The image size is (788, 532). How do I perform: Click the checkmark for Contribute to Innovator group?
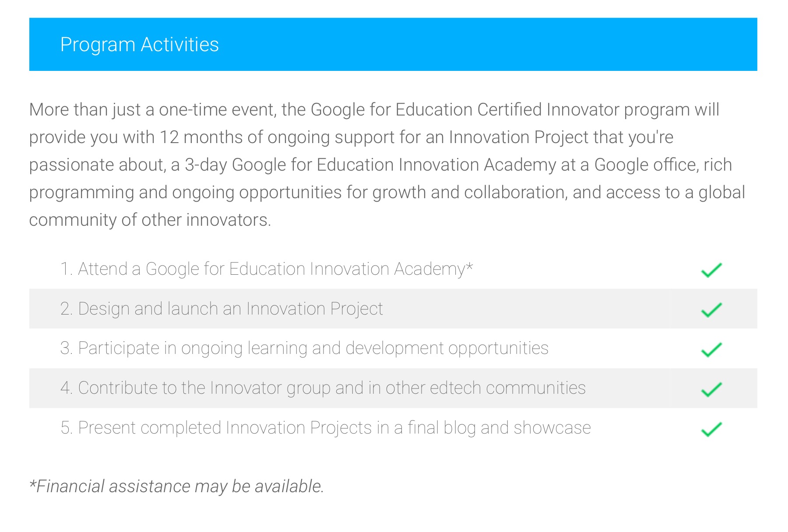711,389
